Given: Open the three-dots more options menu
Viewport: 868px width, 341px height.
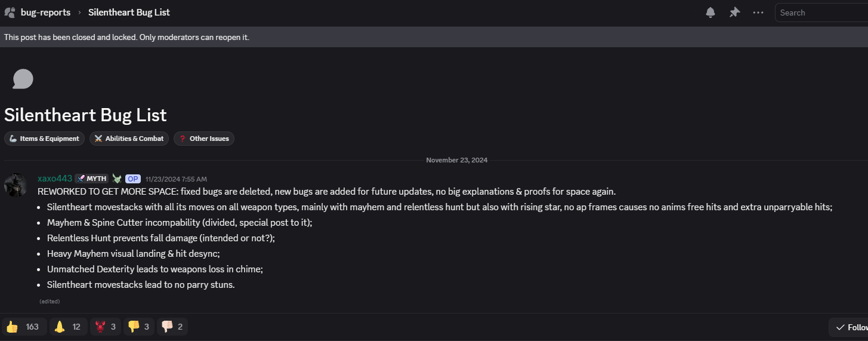Looking at the screenshot, I should point(758,13).
